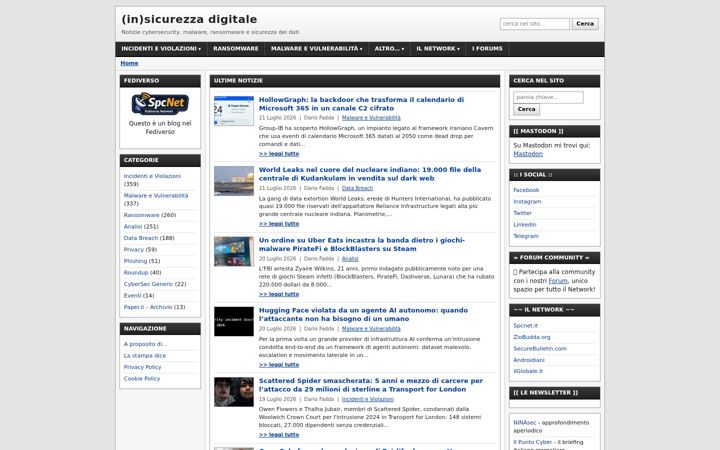Image resolution: width=720 pixels, height=450 pixels.
Task: Open the Roundup category
Action: pyautogui.click(x=136, y=273)
